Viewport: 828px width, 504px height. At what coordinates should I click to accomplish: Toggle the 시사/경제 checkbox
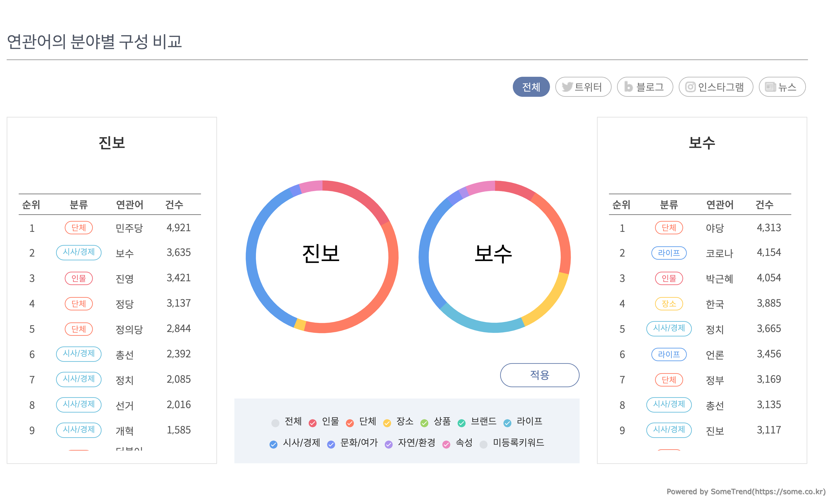[274, 445]
